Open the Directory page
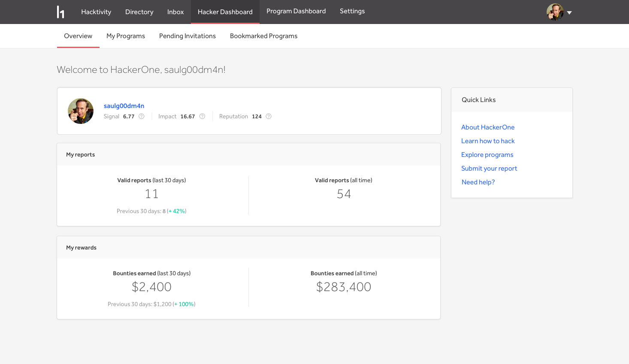The width and height of the screenshot is (629, 364). [x=139, y=12]
